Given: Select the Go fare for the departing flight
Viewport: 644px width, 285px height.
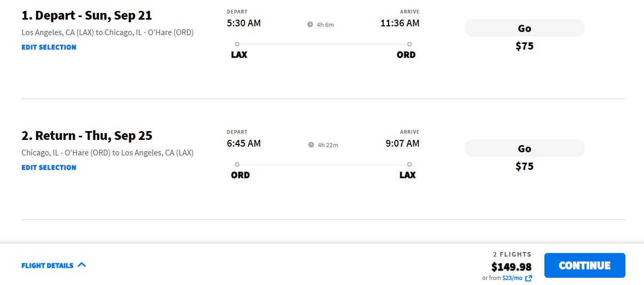Looking at the screenshot, I should tap(524, 28).
